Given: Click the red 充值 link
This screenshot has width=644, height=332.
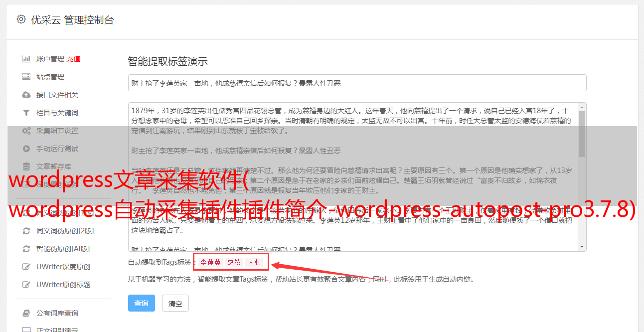Looking at the screenshot, I should pyautogui.click(x=73, y=59).
